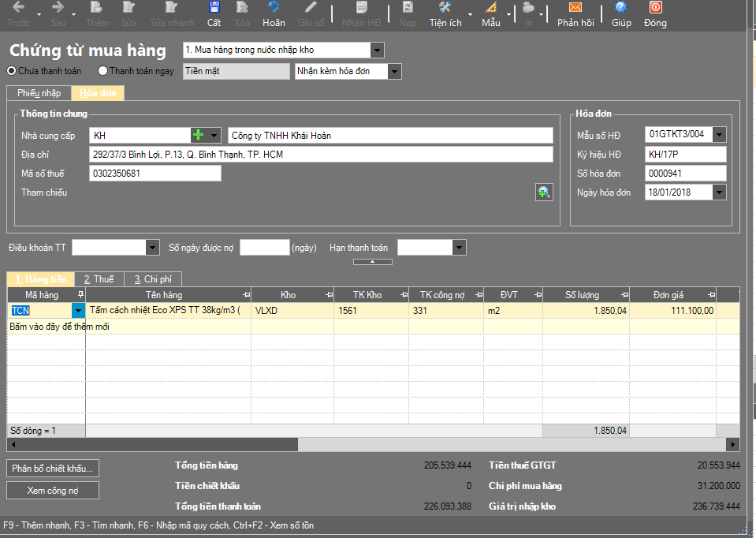Open the Mẫu số HĐ dropdown
The width and height of the screenshot is (756, 538).
719,135
